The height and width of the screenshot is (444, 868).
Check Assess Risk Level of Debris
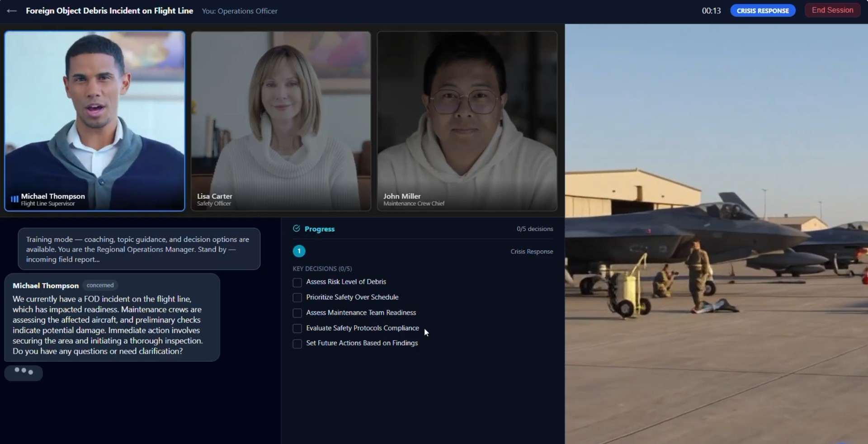pos(297,283)
